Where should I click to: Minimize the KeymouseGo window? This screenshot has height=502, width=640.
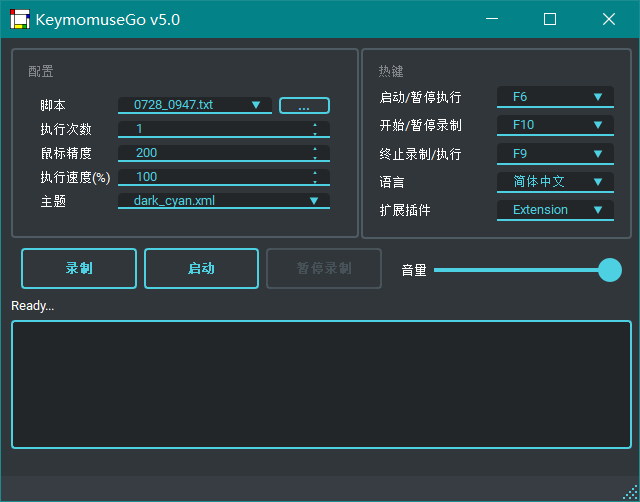(492, 19)
